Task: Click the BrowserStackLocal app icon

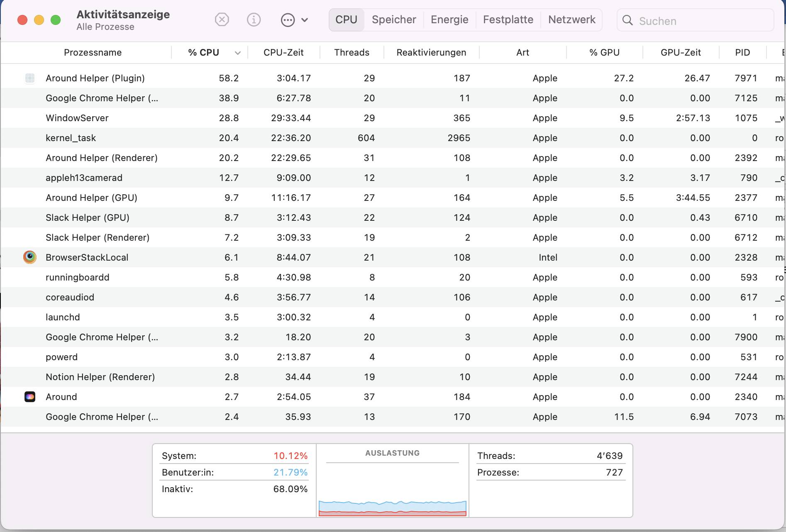Action: (30, 257)
